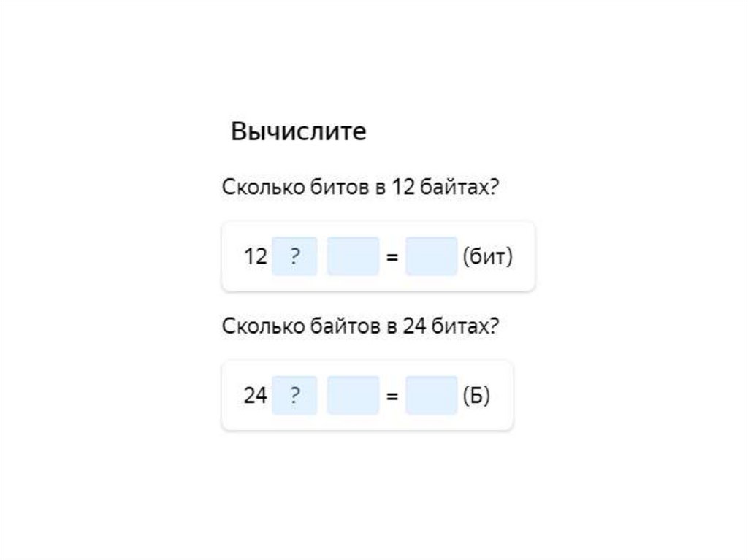Click the empty middle box in the 24 equation
The width and height of the screenshot is (748, 560).
(x=353, y=396)
